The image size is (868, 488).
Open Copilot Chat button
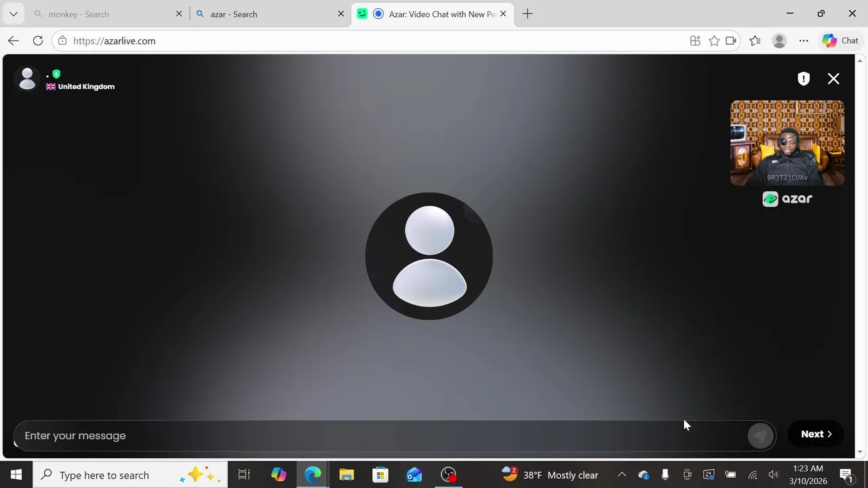point(841,41)
